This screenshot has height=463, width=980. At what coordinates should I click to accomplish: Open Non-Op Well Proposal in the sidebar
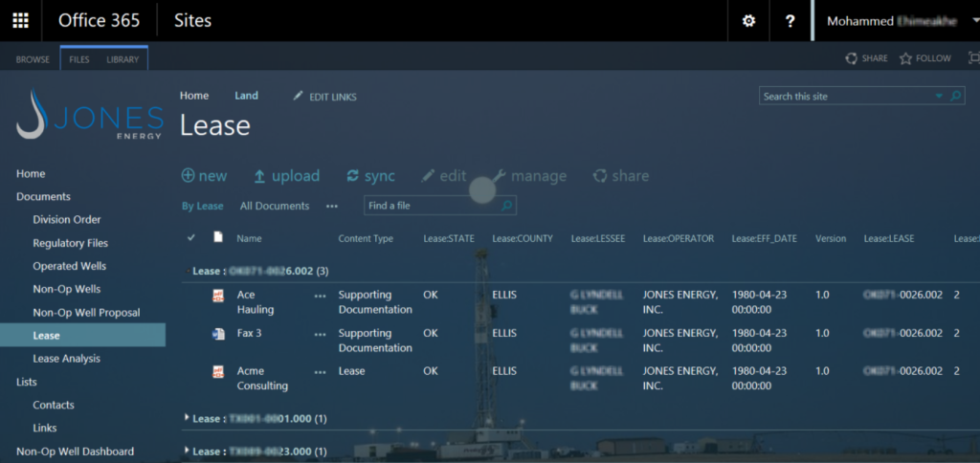click(86, 313)
